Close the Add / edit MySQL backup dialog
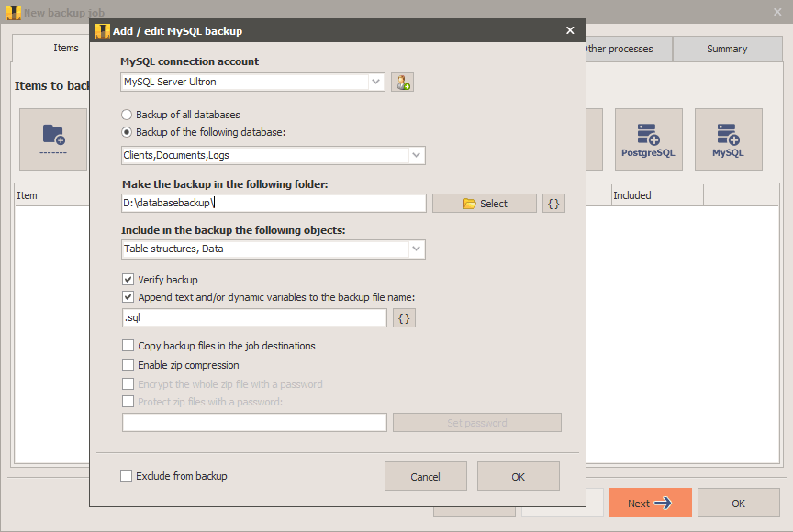This screenshot has height=532, width=793. click(570, 31)
